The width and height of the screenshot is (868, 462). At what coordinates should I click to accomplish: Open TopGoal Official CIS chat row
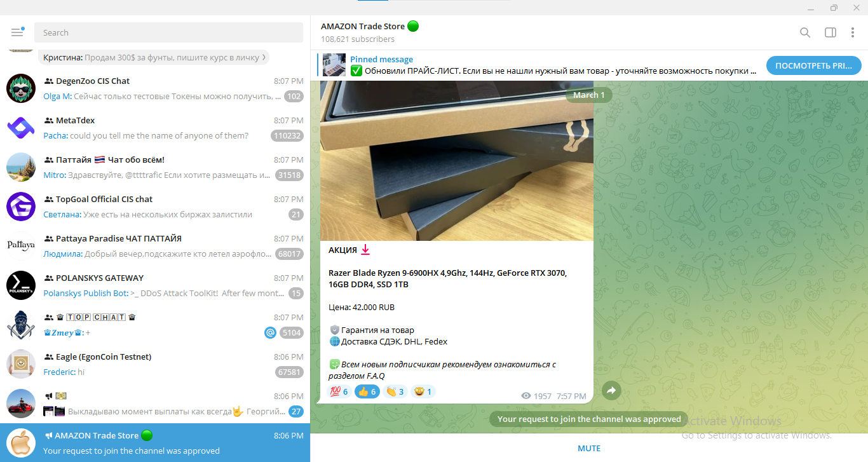coord(155,207)
